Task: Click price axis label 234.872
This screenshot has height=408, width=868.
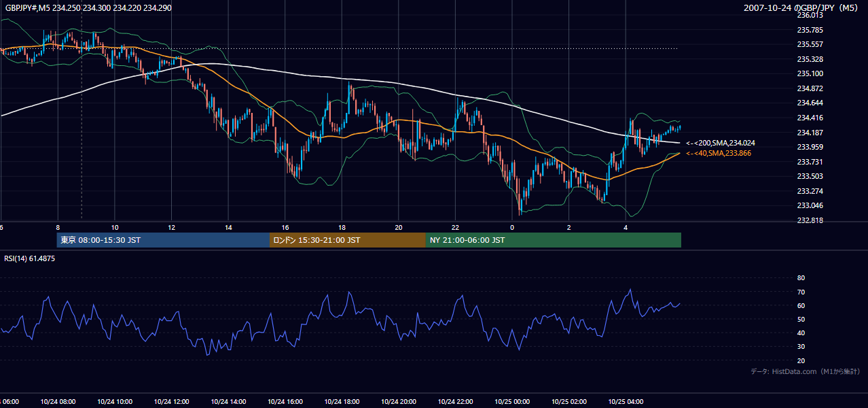Action: pos(810,88)
